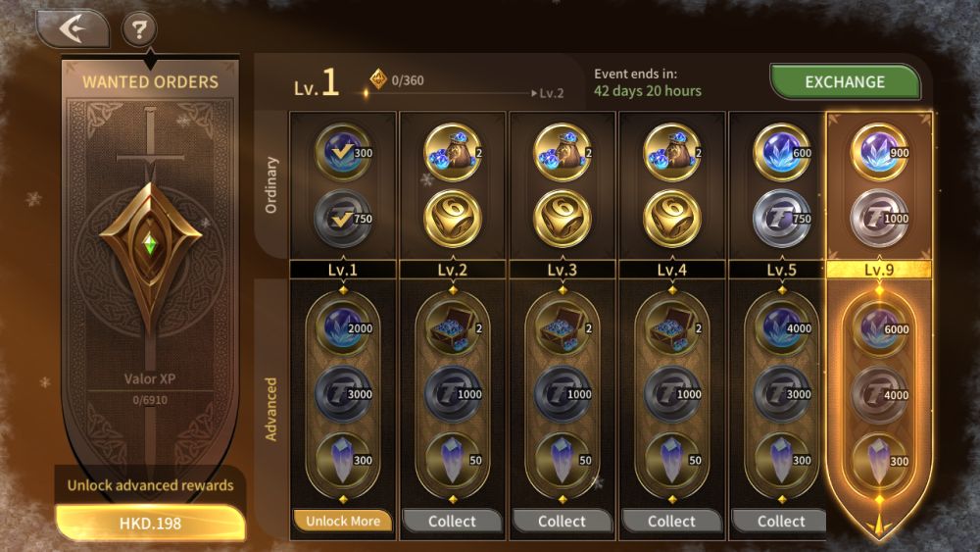Click Unlock More under Lv.1
The height and width of the screenshot is (552, 980).
(342, 521)
